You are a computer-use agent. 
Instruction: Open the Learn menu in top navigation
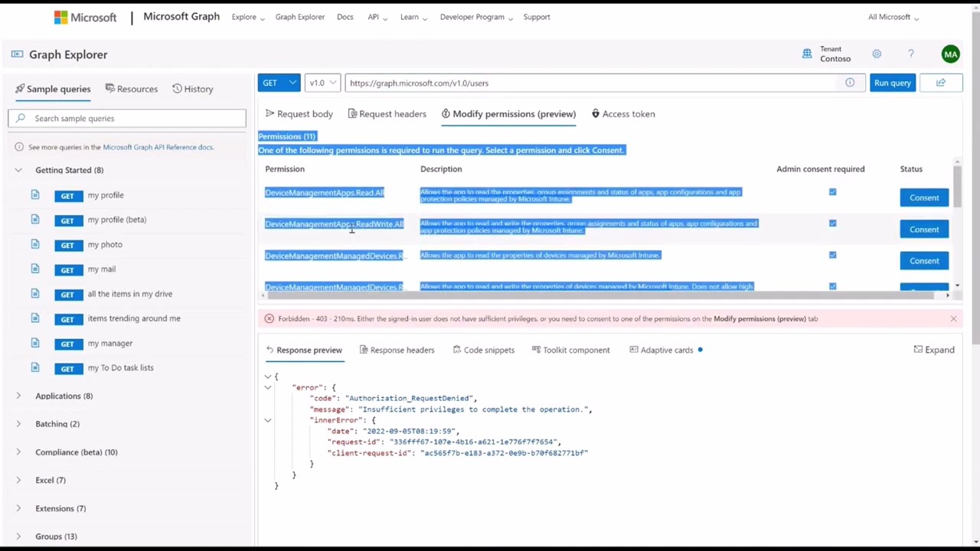pos(413,17)
